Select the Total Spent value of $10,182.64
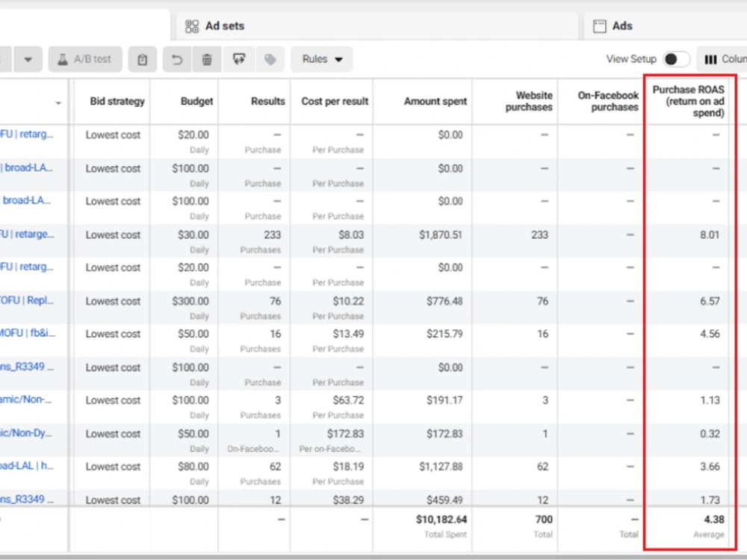This screenshot has height=560, width=747. (440, 519)
